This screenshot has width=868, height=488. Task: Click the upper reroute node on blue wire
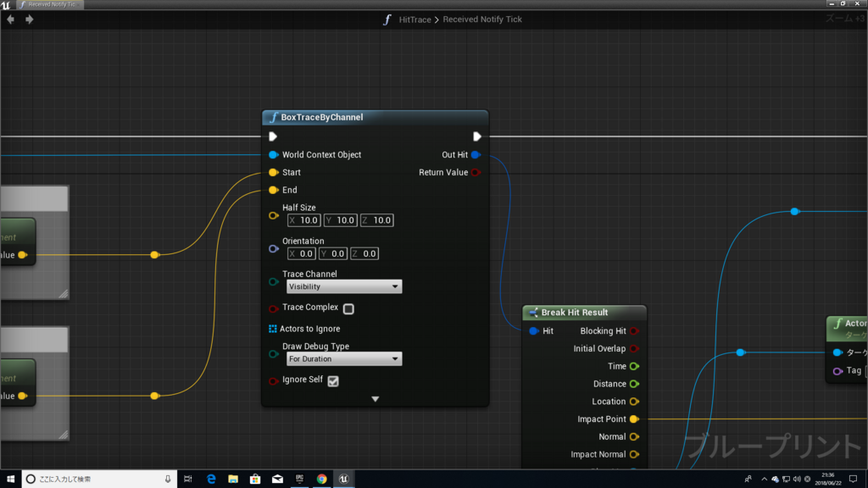(795, 211)
